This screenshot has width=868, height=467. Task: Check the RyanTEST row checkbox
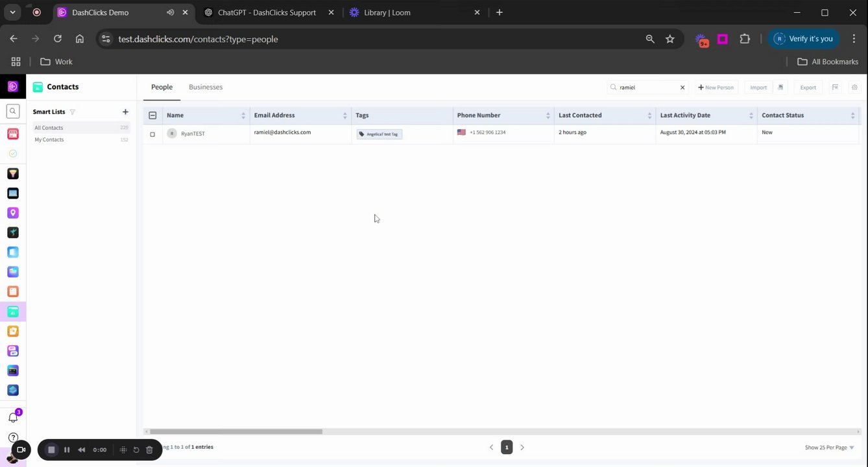pyautogui.click(x=152, y=134)
